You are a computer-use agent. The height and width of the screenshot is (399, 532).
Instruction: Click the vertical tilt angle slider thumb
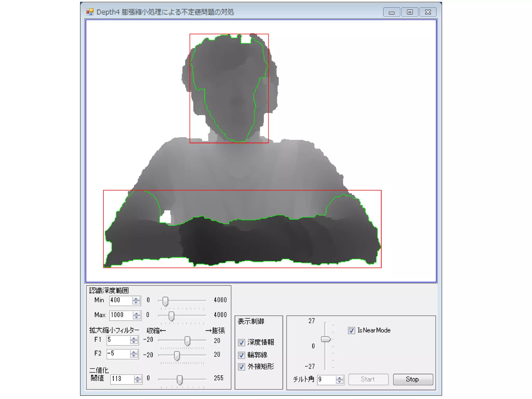click(x=325, y=339)
